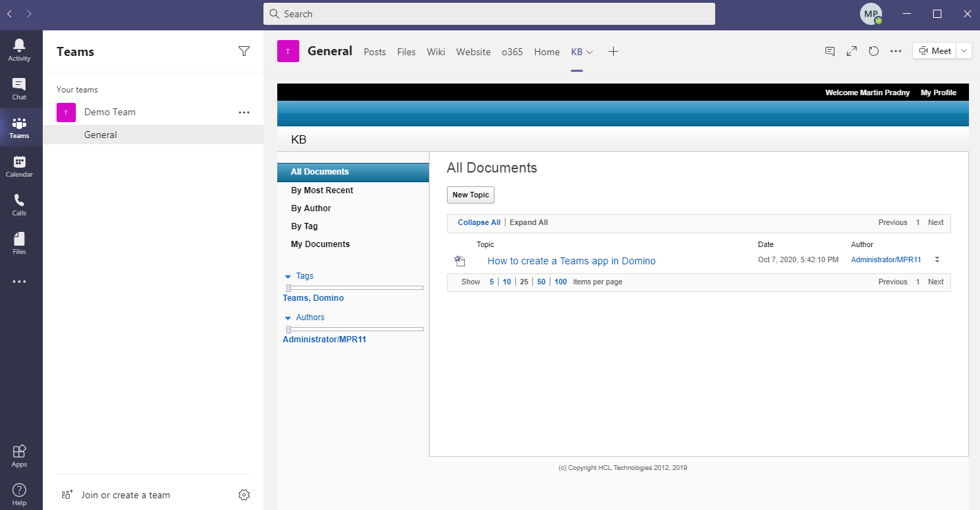980x510 pixels.
Task: Expand the tab to fullscreen with the arrows icon
Action: 851,51
